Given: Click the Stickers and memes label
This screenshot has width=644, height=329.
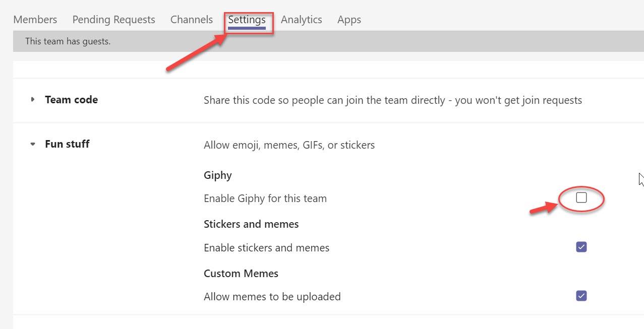Looking at the screenshot, I should [x=251, y=224].
